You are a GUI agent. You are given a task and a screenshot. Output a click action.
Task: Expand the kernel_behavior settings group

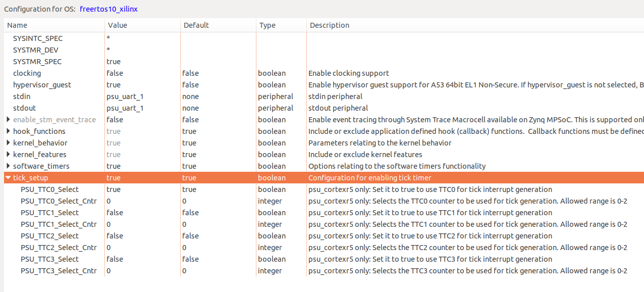coord(8,143)
